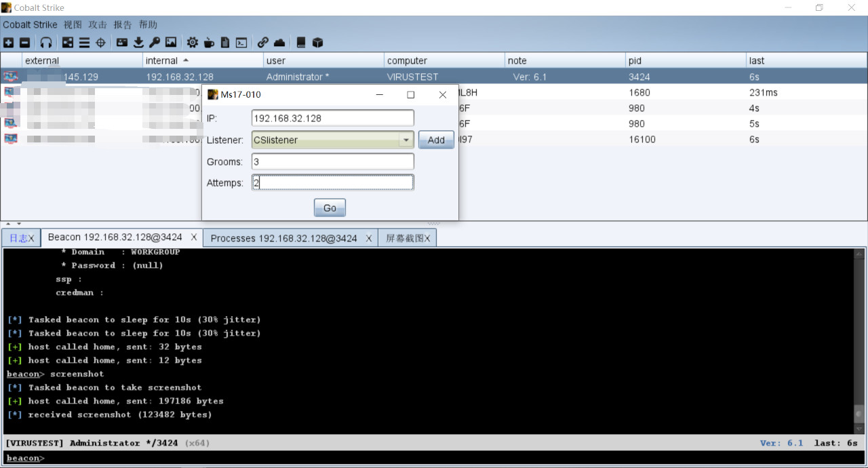Sort sessions by user column header
Viewport: 868px width, 468px height.
pyautogui.click(x=323, y=60)
